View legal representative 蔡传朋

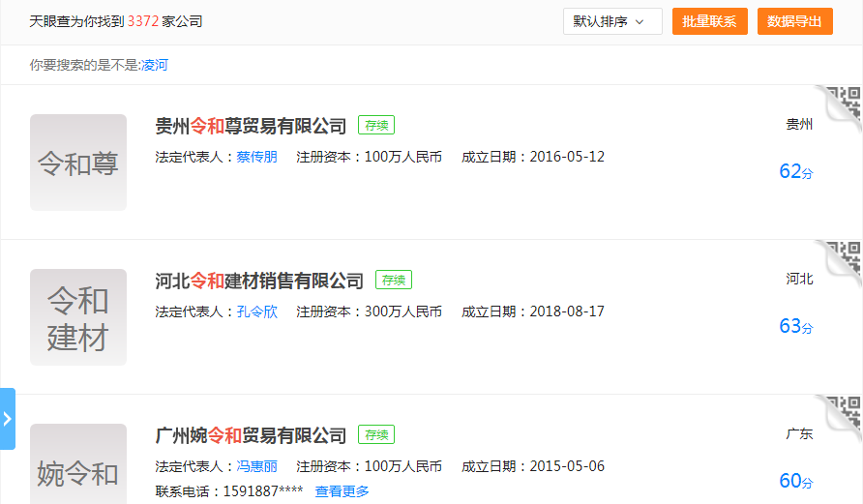256,157
